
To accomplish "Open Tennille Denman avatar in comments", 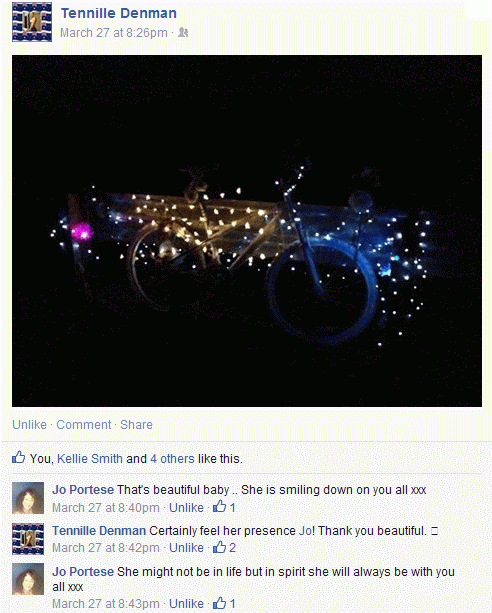I will click(28, 539).
